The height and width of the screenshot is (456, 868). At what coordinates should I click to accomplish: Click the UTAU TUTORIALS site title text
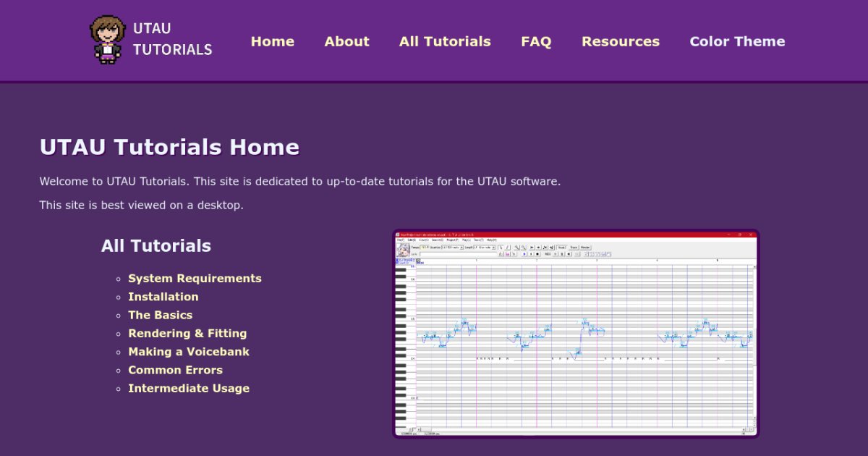click(x=172, y=40)
